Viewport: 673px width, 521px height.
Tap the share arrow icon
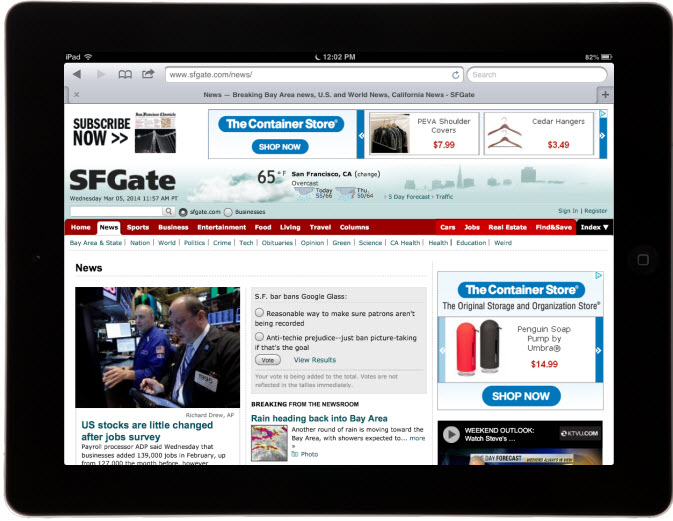coord(148,74)
